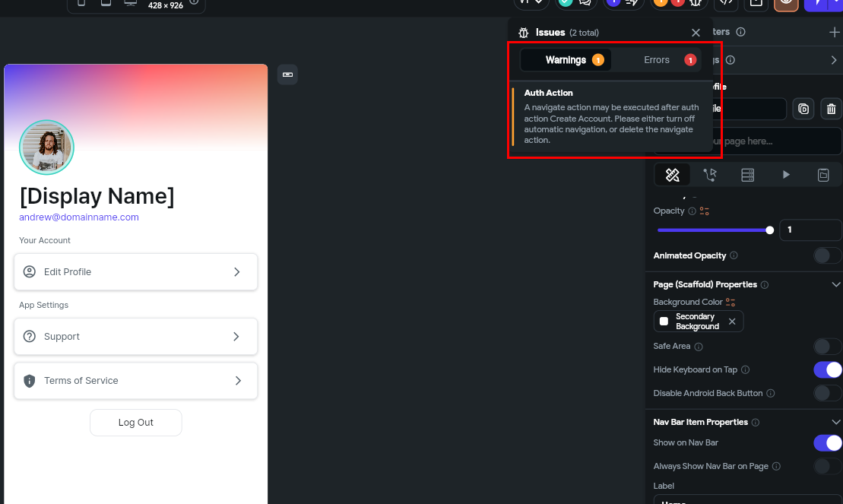The height and width of the screenshot is (504, 843).
Task: Clear the Secondary Background color selection
Action: click(x=732, y=321)
